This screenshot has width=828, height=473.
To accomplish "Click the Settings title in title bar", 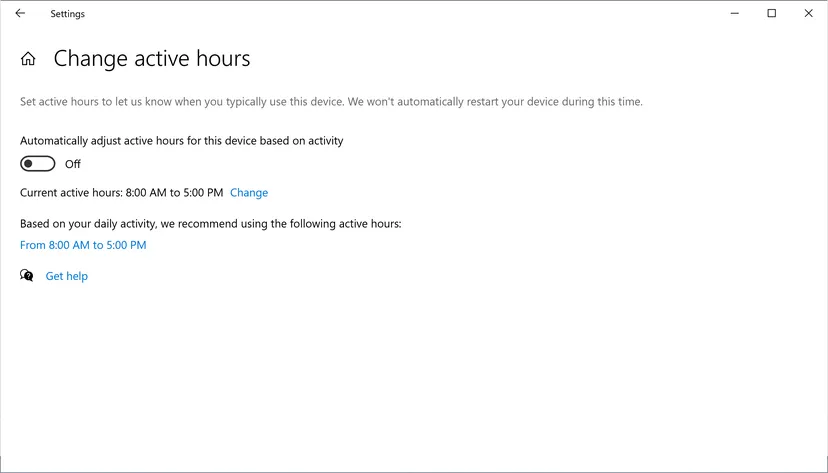I will click(x=68, y=14).
